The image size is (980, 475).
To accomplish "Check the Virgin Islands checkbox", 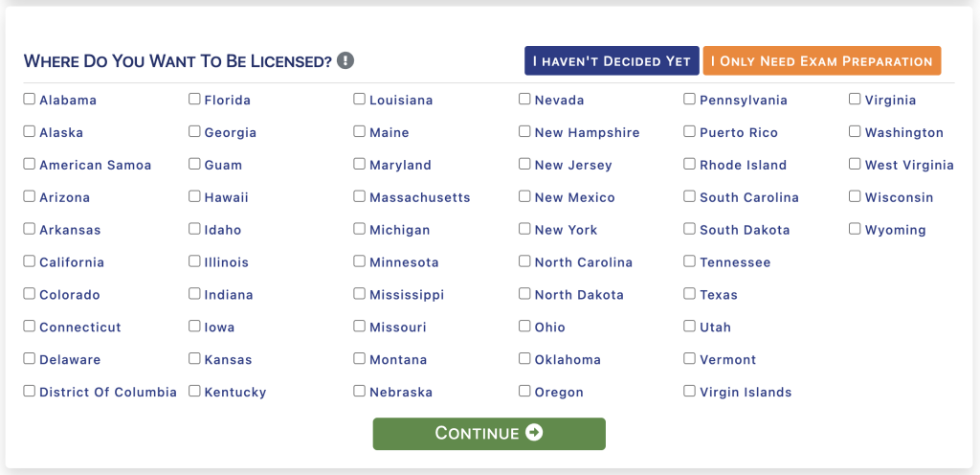I will (689, 392).
